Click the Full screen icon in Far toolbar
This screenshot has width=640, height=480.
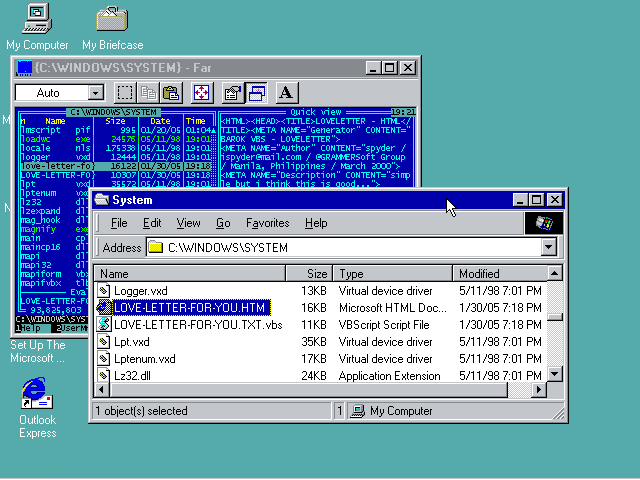coord(201,93)
